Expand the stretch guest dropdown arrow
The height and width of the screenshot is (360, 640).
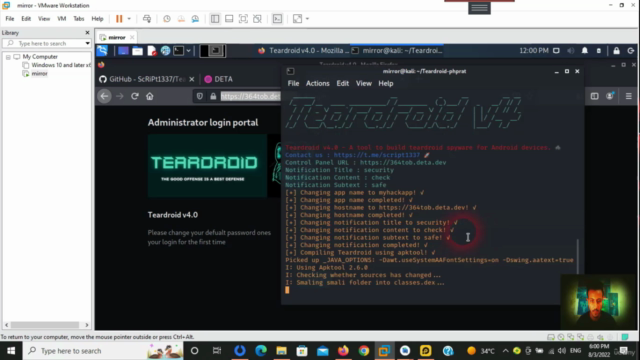click(x=307, y=19)
